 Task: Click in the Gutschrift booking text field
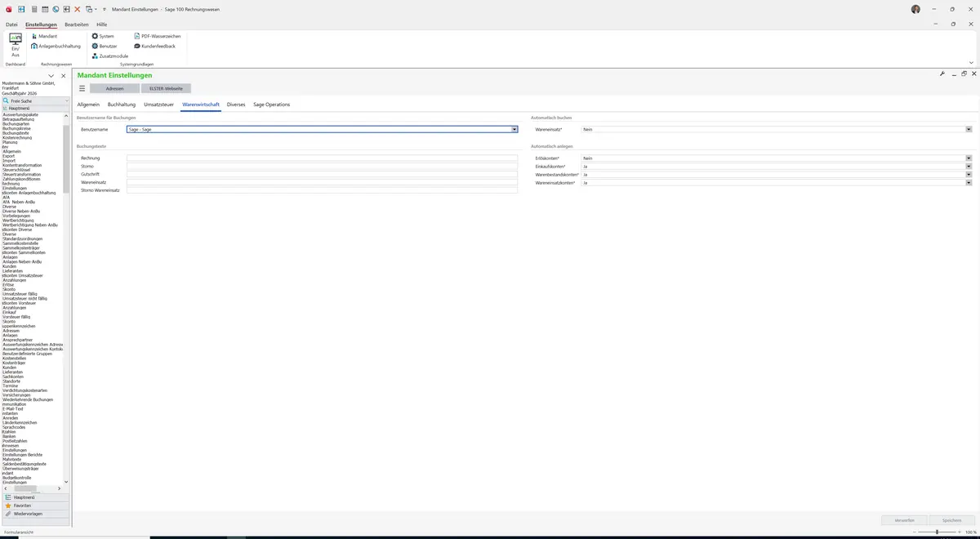coord(322,174)
